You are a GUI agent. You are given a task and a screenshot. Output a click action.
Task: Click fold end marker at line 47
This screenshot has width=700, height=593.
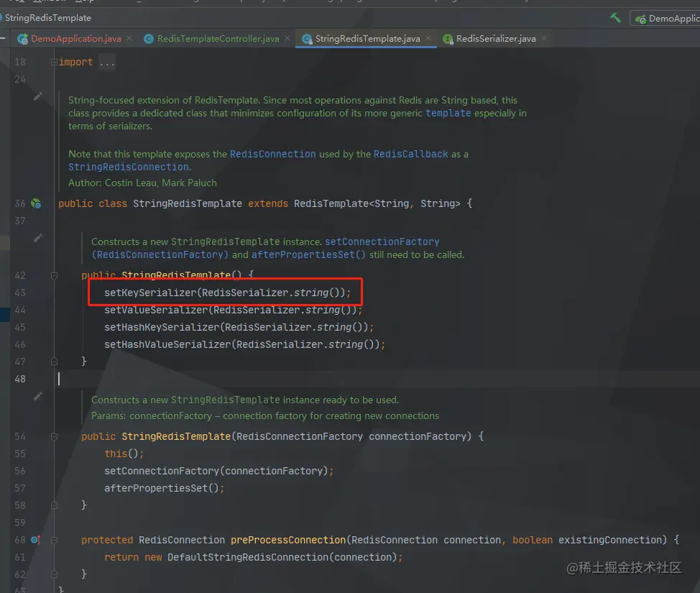pyautogui.click(x=54, y=362)
